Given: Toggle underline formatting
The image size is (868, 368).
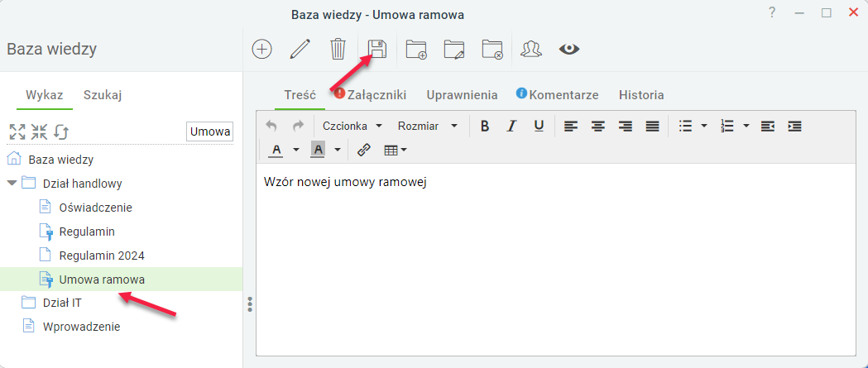Looking at the screenshot, I should (539, 127).
